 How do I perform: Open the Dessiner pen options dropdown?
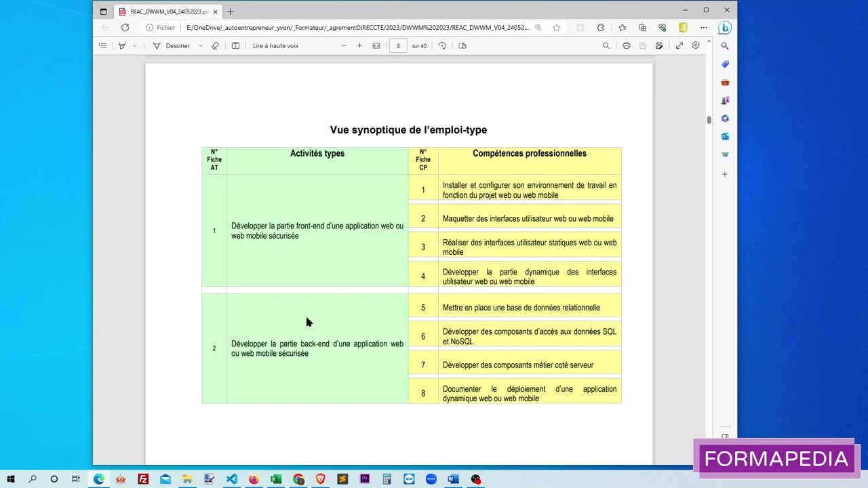[200, 46]
